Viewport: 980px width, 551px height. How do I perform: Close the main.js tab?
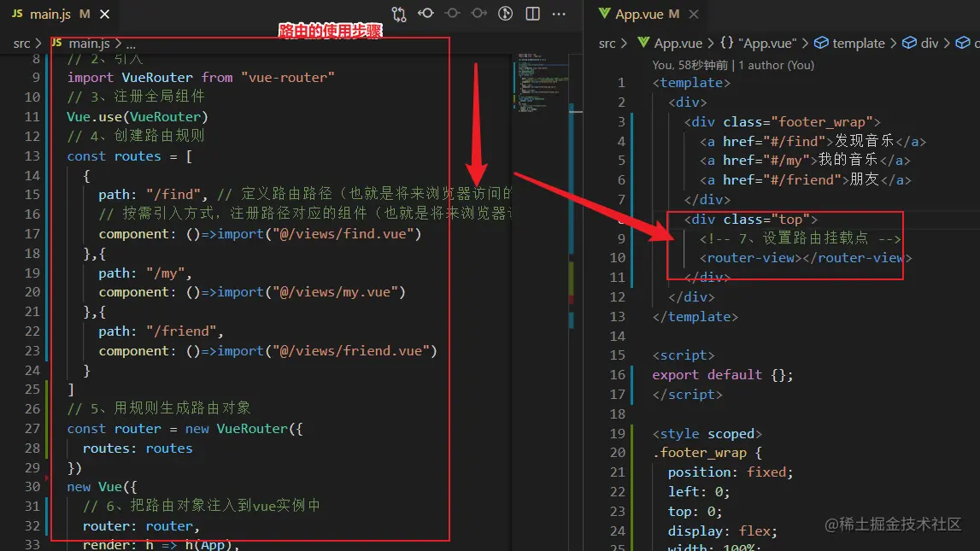click(105, 14)
